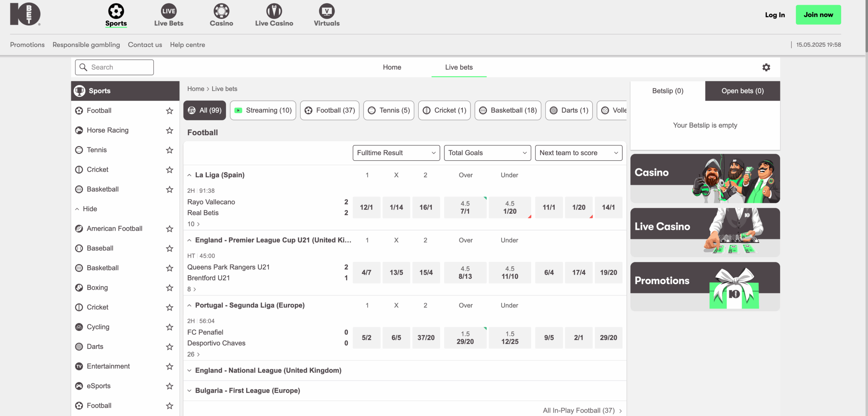
Task: Open the Promotions link in header
Action: [x=27, y=45]
